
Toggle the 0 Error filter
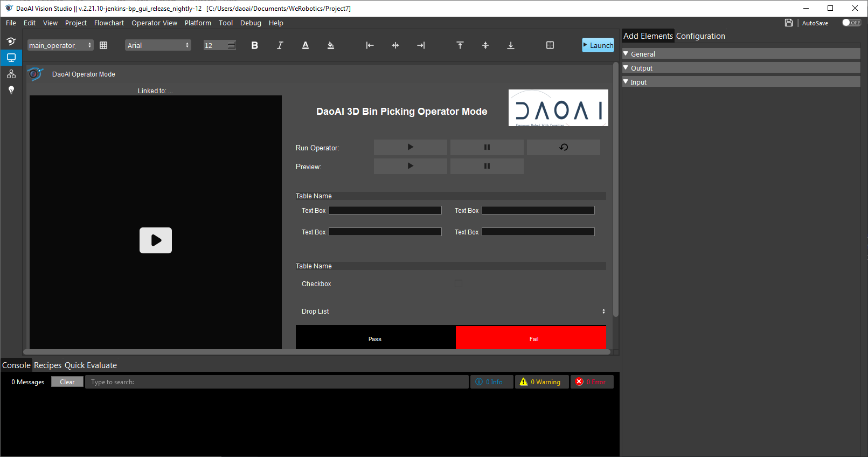pos(592,382)
